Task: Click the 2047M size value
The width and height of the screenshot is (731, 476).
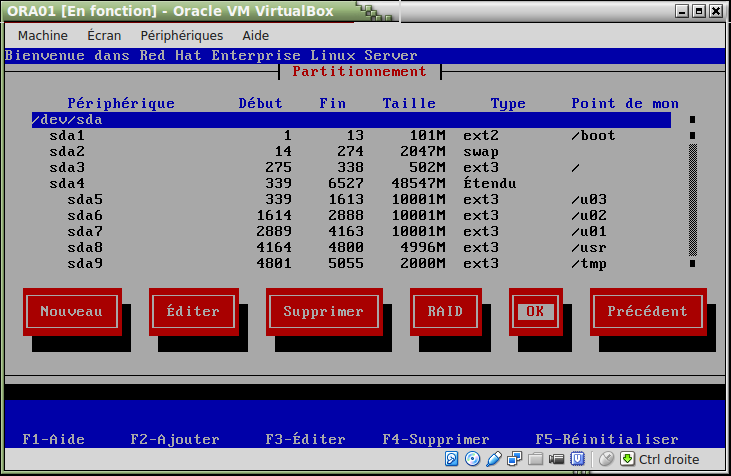Action: click(x=423, y=152)
